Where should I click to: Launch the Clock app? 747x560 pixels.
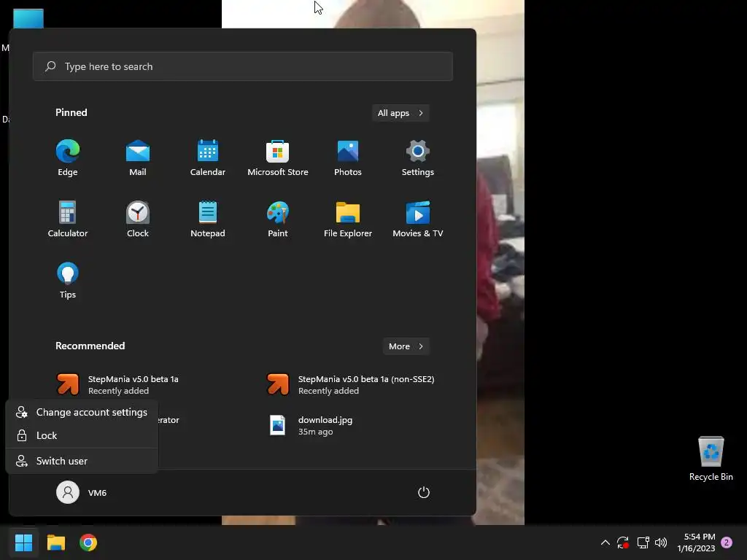(138, 219)
